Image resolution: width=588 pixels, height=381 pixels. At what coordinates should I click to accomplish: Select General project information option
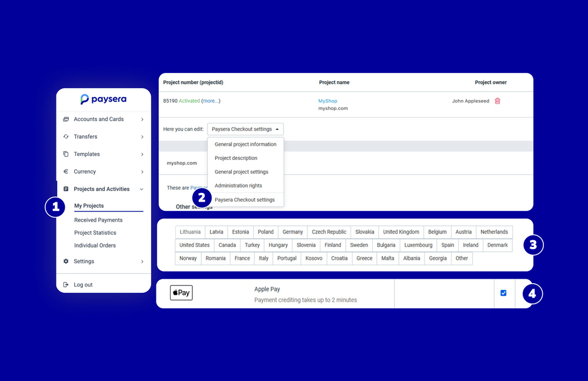tap(245, 145)
